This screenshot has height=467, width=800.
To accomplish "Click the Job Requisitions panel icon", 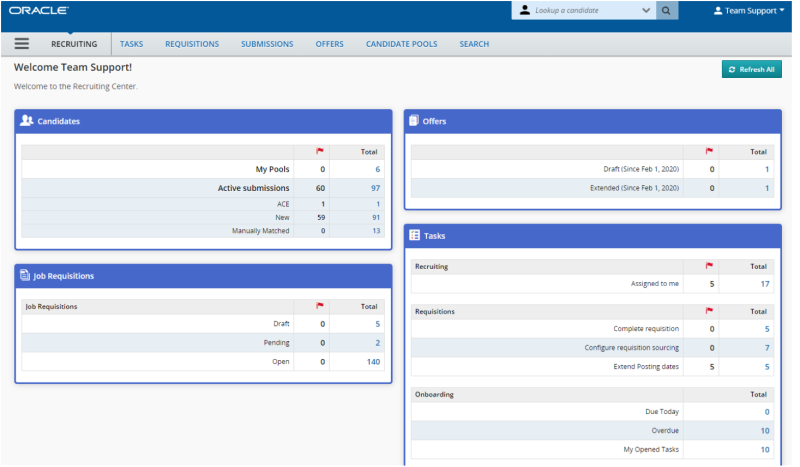I will (x=24, y=277).
